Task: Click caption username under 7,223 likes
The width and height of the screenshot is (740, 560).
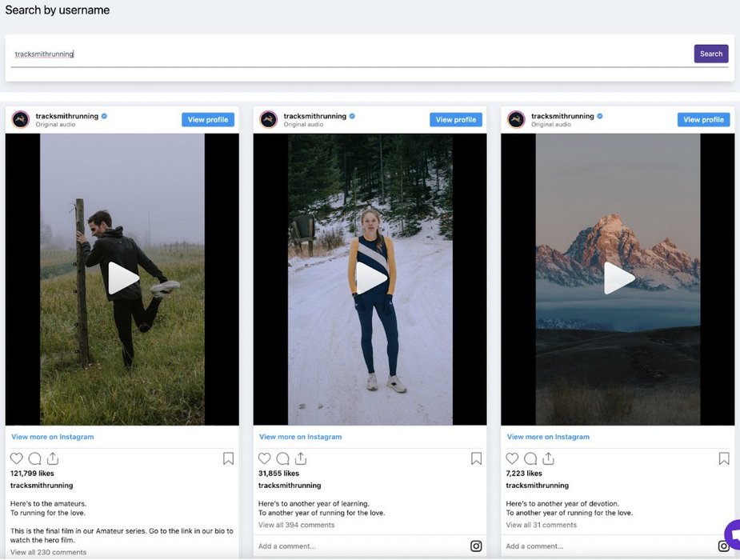Action: click(x=537, y=486)
